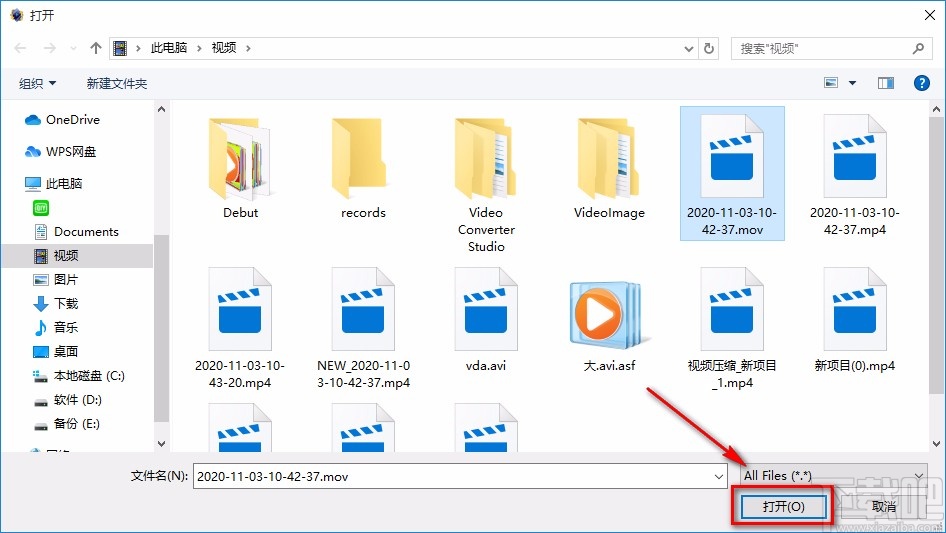This screenshot has width=946, height=533.
Task: Select the 大.avi.asf media file
Action: 609,325
